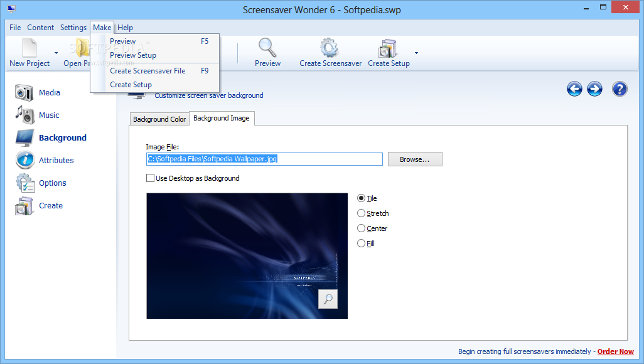The image size is (644, 364).
Task: Select the Fill radio button
Action: pyautogui.click(x=361, y=244)
